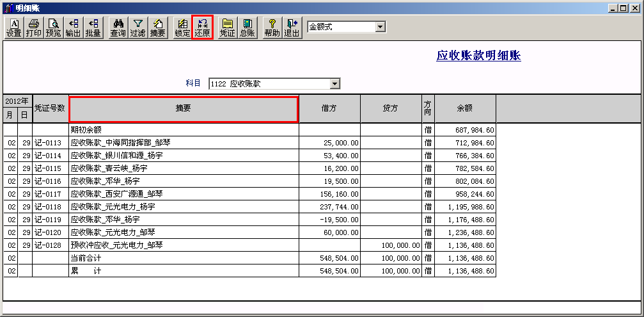
Task: Click the 2012年 header cell
Action: click(18, 101)
